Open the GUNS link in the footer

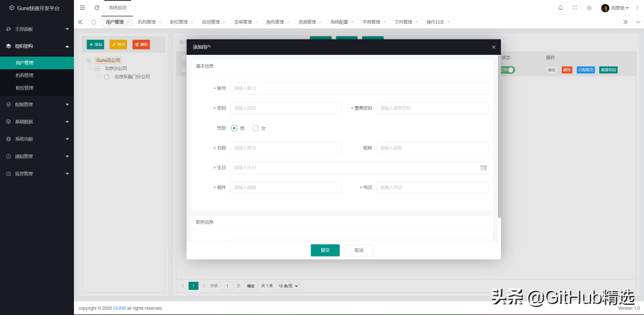119,308
